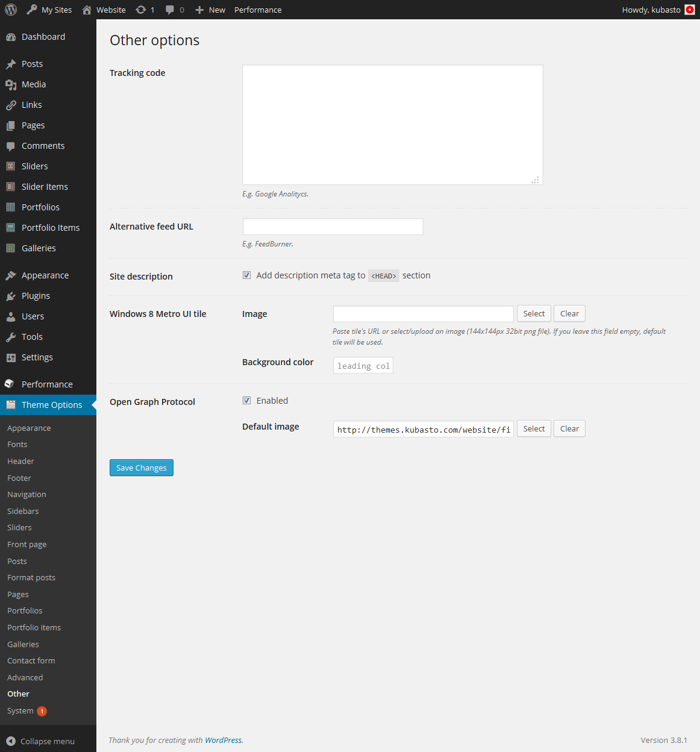Clear the Open Graph default image
This screenshot has height=752, width=700.
pyautogui.click(x=569, y=429)
